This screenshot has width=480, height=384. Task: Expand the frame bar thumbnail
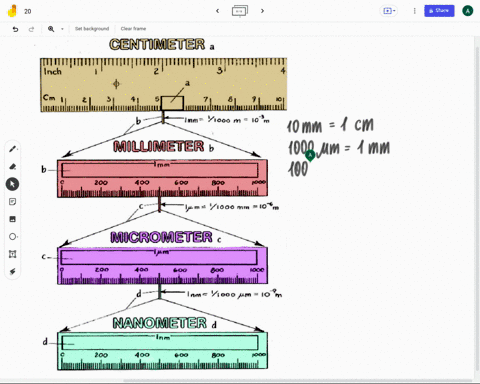(x=240, y=11)
